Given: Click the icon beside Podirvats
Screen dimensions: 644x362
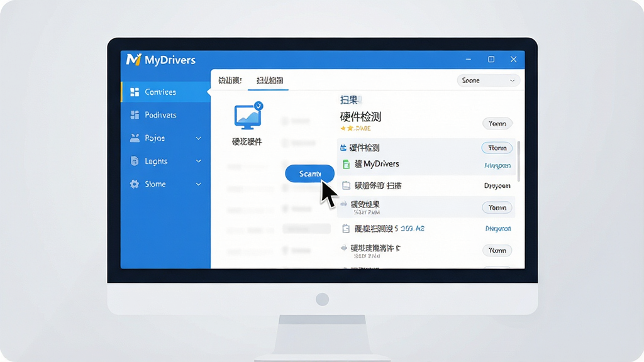Looking at the screenshot, I should (135, 115).
